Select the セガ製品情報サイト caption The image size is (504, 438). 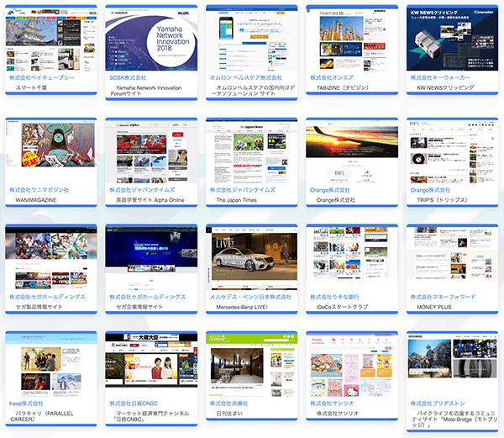point(39,307)
